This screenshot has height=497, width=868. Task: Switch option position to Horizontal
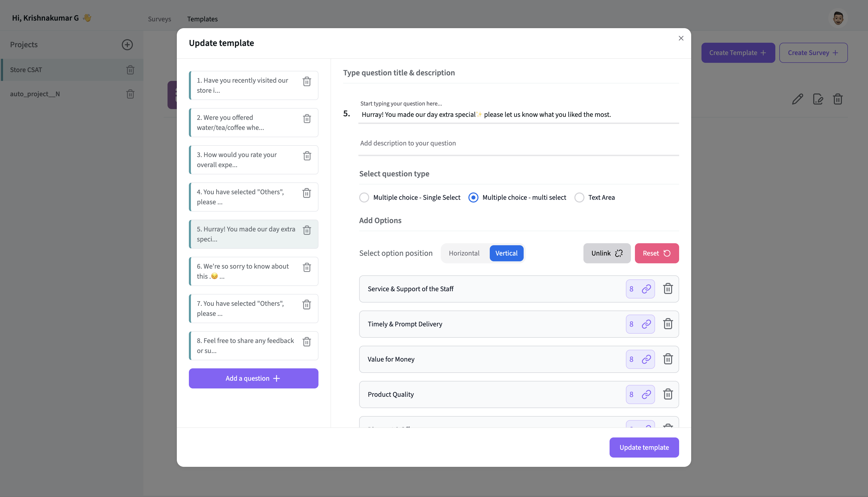pos(464,253)
